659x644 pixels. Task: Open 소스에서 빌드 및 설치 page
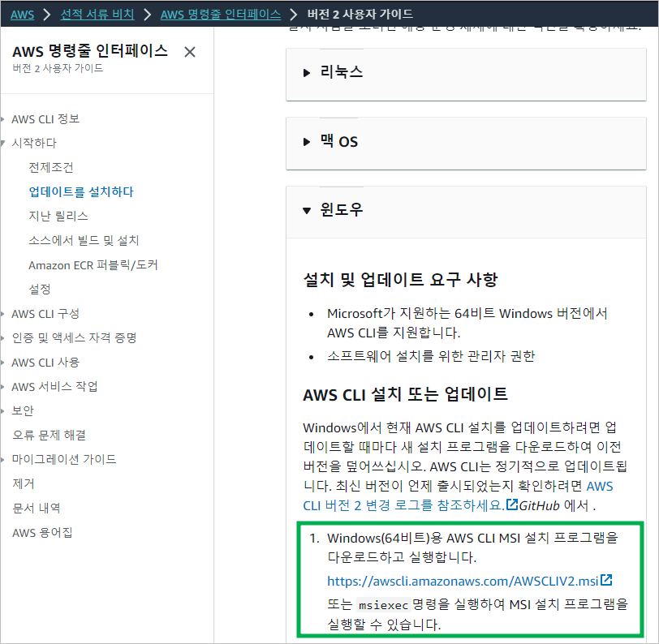click(84, 241)
